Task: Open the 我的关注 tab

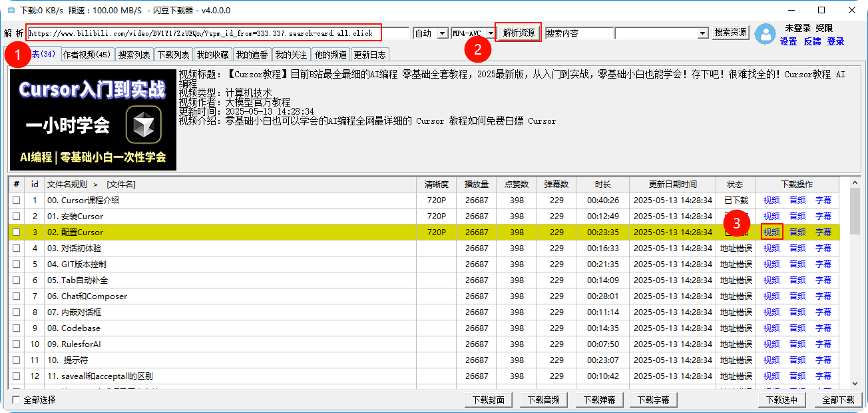Action: pos(292,55)
